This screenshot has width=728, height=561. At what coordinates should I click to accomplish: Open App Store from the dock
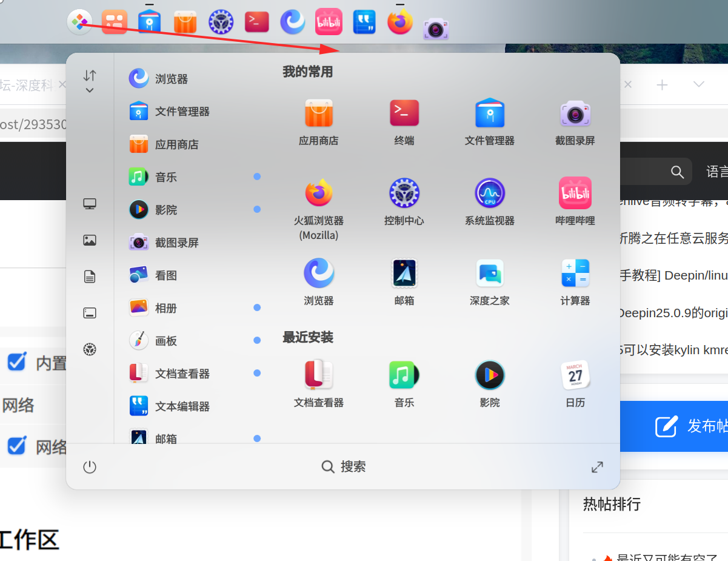coord(185,22)
